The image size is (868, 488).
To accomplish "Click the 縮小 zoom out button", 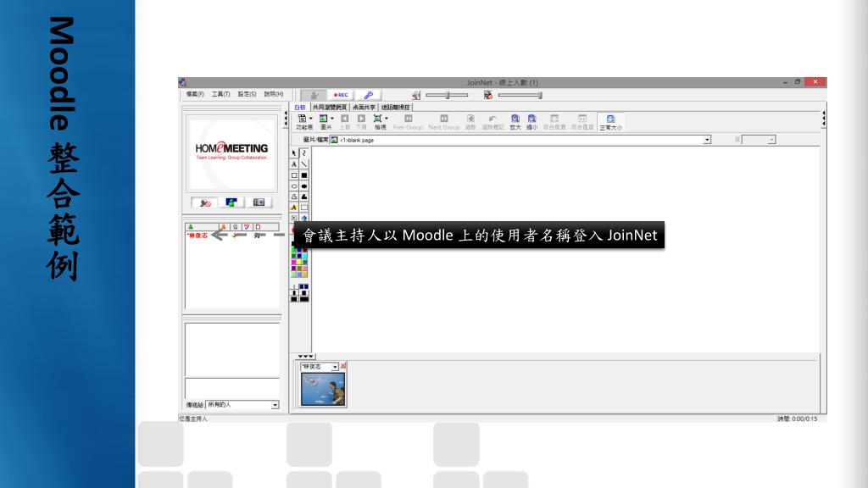I will click(x=532, y=122).
